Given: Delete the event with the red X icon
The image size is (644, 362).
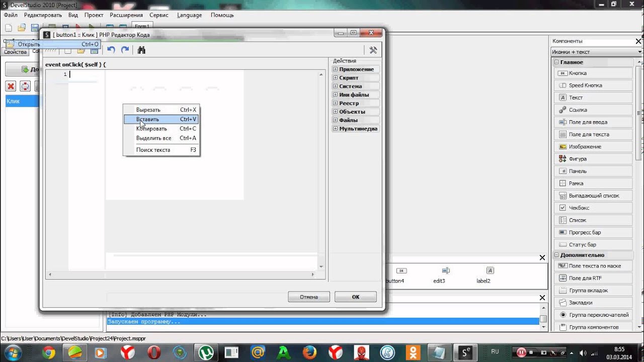Looking at the screenshot, I should click(11, 86).
